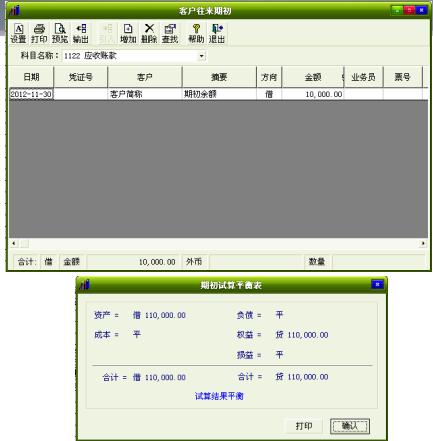Select the 期初余额 summary cell
This screenshot has height=441, width=433.
(x=219, y=94)
